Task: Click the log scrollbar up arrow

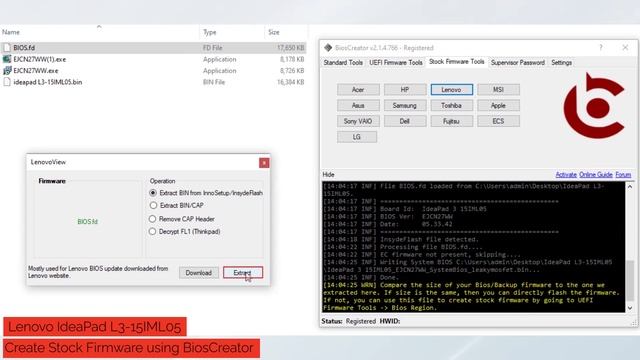Action: pos(630,187)
